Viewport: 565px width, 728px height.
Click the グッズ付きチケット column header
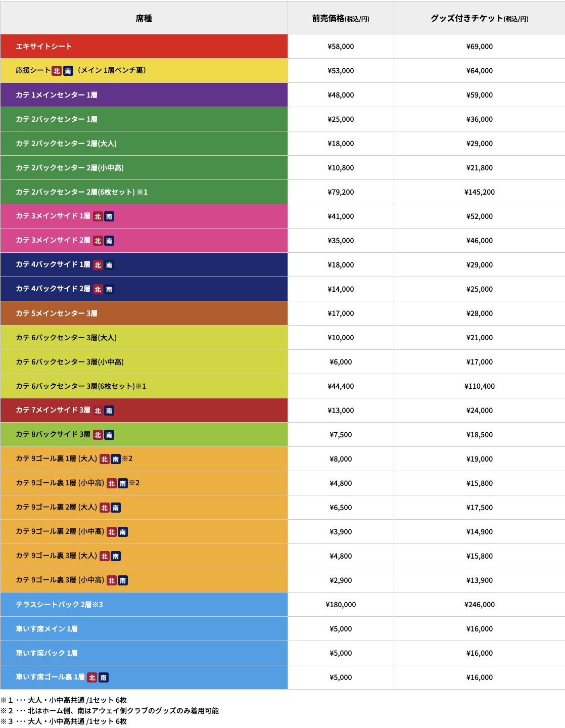pyautogui.click(x=479, y=18)
